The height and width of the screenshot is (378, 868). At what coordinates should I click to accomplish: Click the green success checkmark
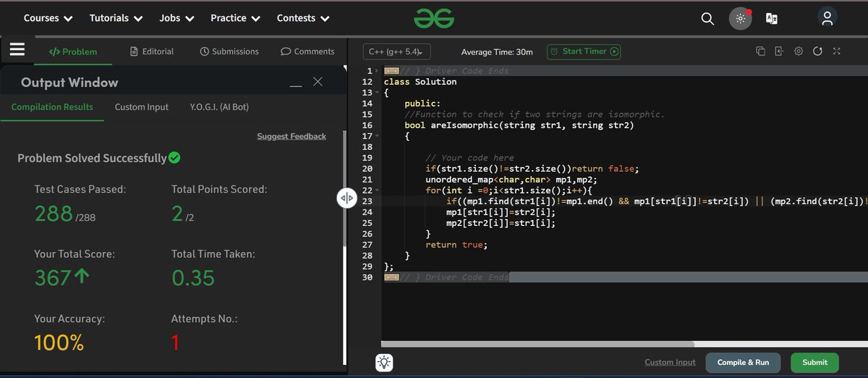tap(174, 157)
